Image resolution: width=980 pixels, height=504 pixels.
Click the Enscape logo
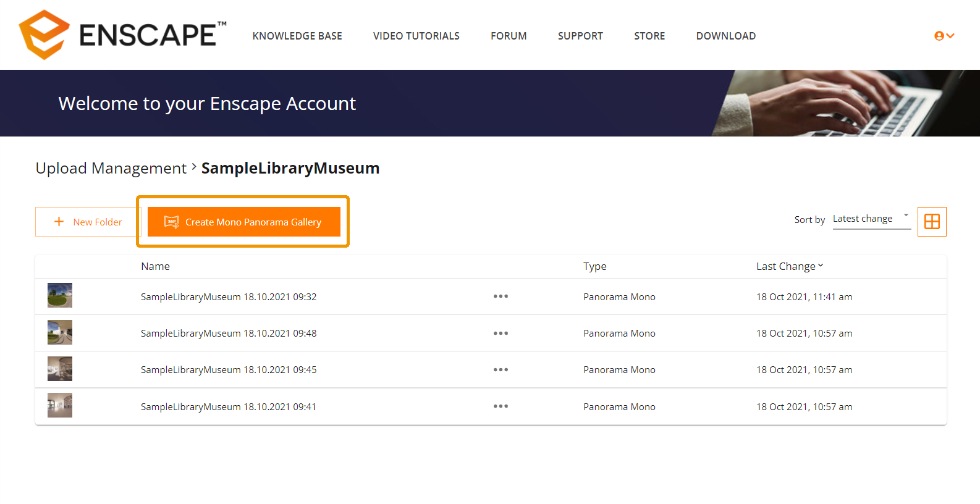[x=122, y=35]
